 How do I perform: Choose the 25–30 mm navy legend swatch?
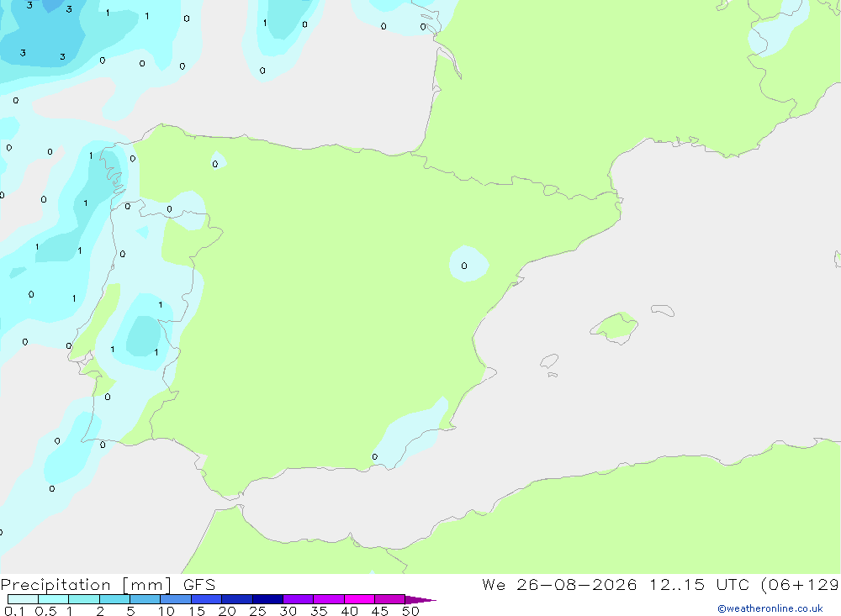[x=267, y=599]
